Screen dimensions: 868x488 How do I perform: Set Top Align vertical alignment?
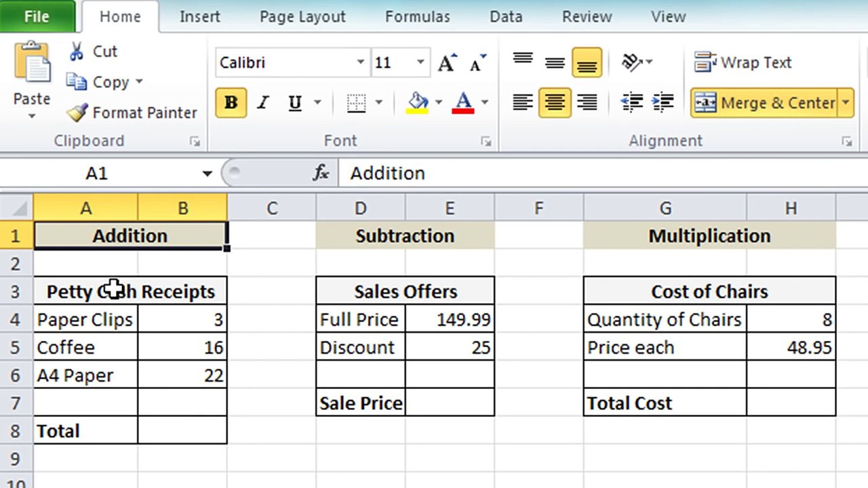[x=522, y=62]
